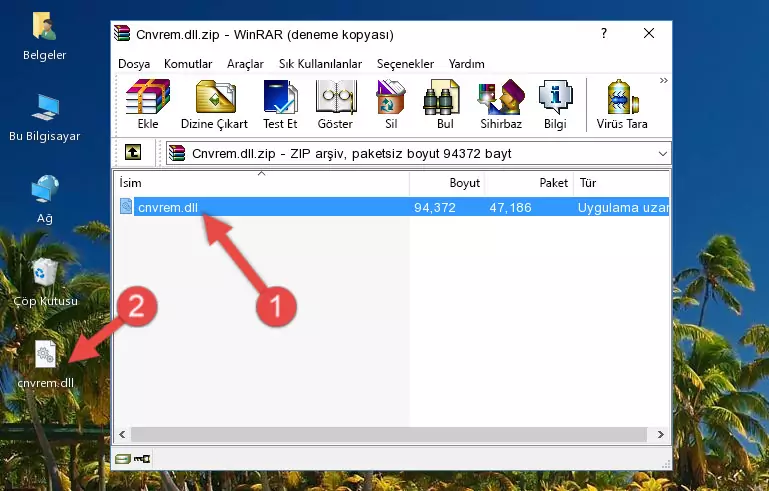This screenshot has height=491, width=769.
Task: Click the 47,186 packed size value
Action: pyautogui.click(x=510, y=207)
